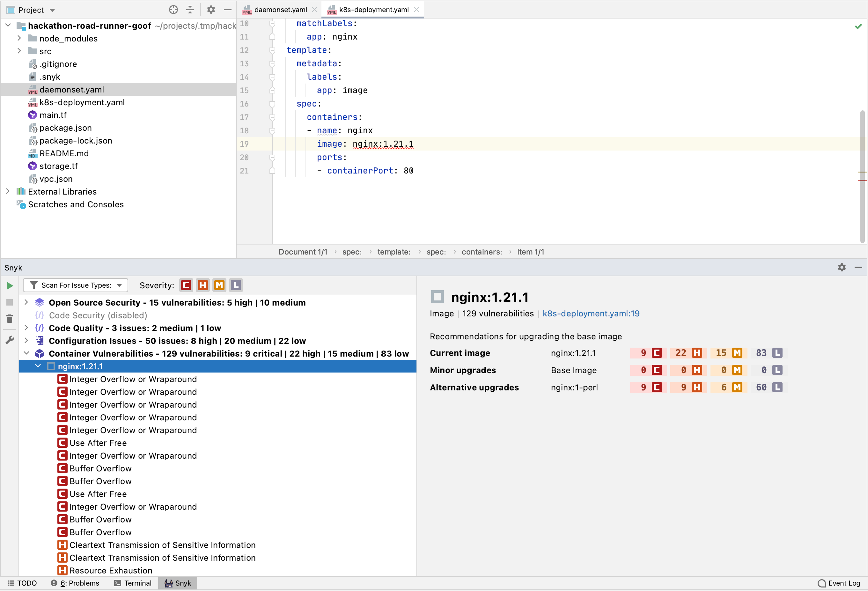Click the green inspection checkmark
The height and width of the screenshot is (591, 868).
click(x=858, y=26)
